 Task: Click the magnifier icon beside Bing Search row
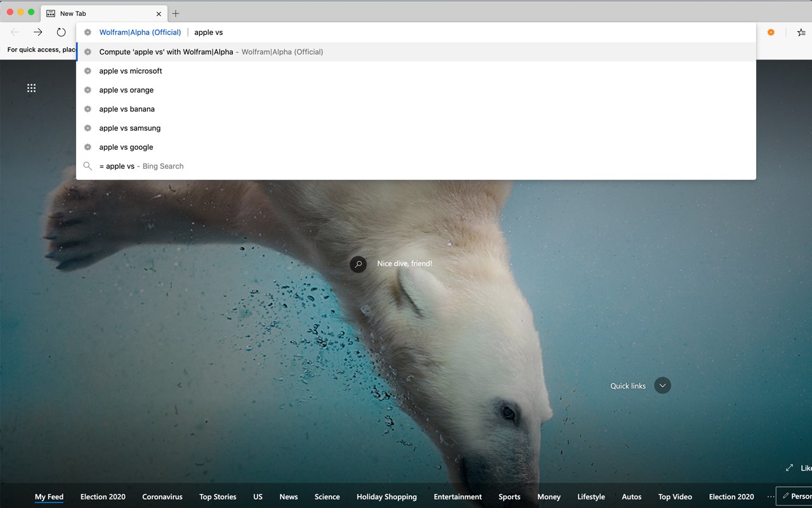88,166
